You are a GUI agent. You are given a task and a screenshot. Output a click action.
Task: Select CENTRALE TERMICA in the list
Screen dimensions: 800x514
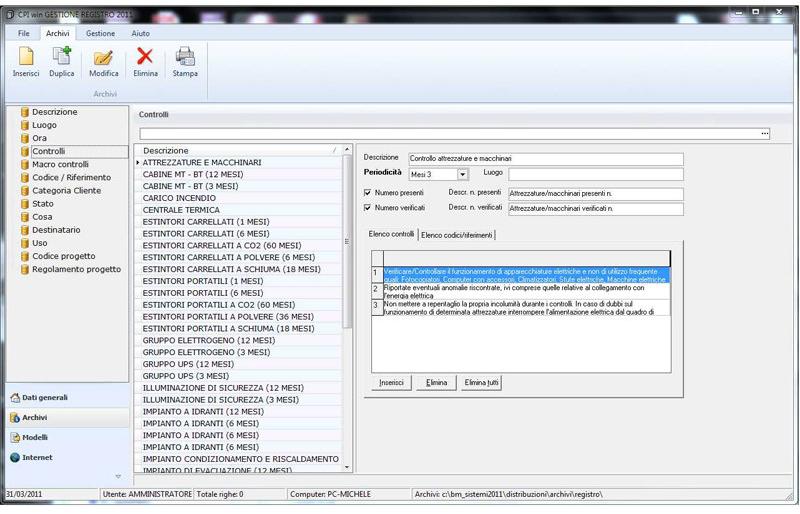click(181, 210)
